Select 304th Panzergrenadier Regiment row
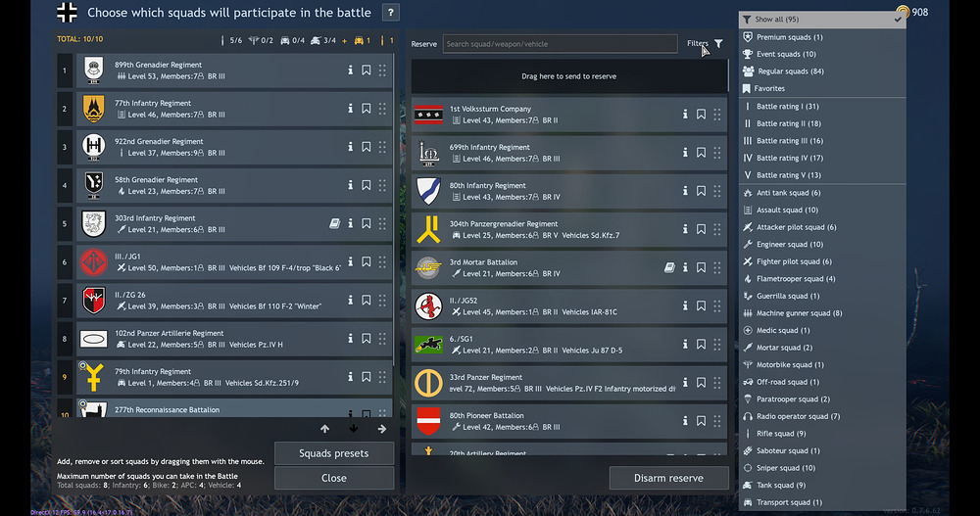Viewport: 980px width, 516px height. (x=568, y=229)
